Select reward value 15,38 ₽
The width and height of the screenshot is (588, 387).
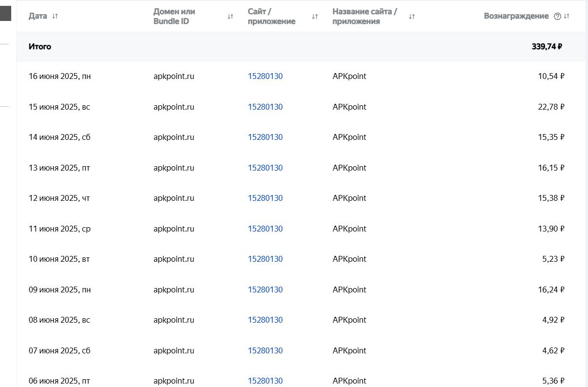[551, 198]
